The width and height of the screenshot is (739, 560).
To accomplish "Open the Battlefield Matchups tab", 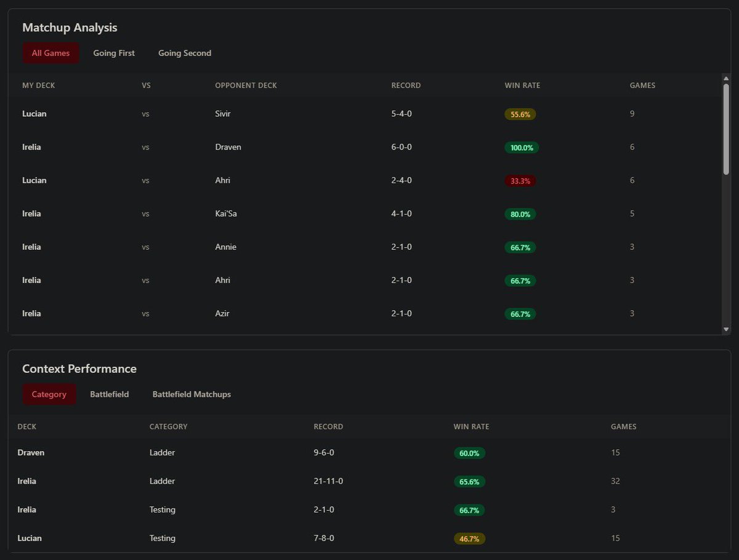I will point(192,394).
